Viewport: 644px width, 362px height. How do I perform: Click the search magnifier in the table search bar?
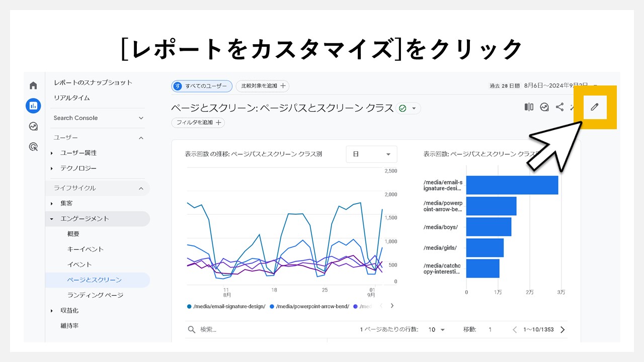191,329
